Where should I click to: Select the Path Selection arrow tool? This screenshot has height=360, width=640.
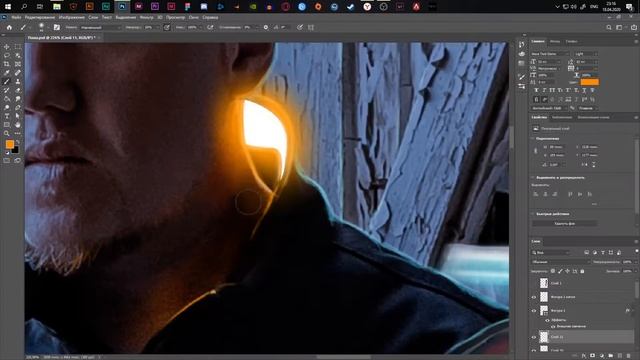coord(18,116)
